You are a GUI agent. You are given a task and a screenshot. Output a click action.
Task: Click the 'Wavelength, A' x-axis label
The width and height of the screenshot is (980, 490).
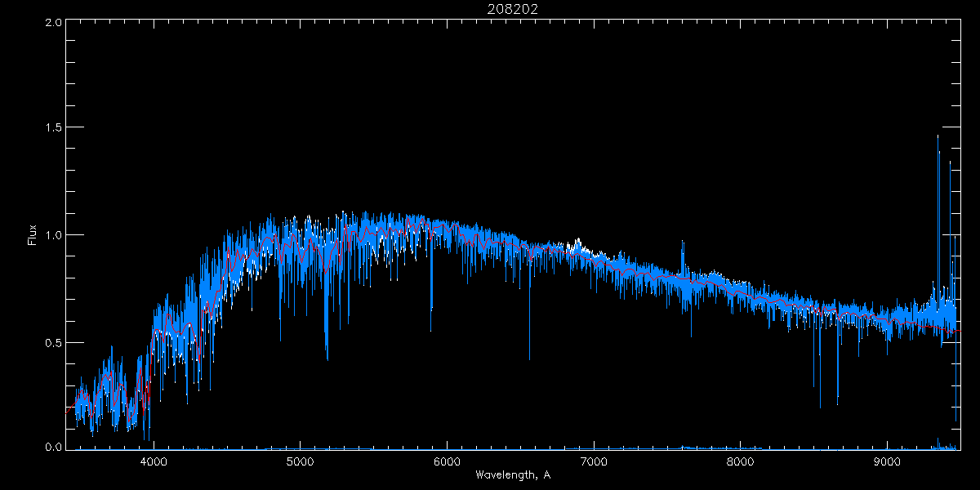pos(513,474)
